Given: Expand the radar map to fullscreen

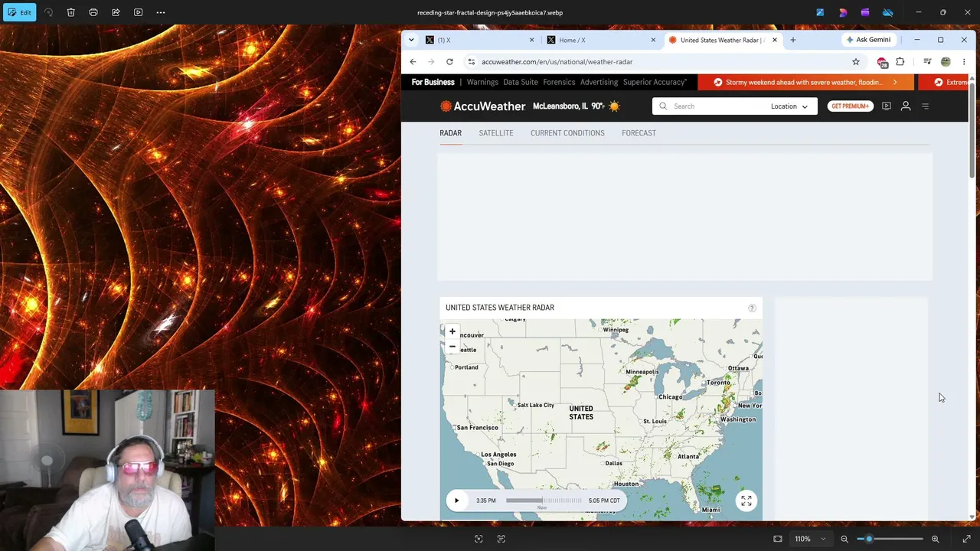Looking at the screenshot, I should [x=746, y=500].
